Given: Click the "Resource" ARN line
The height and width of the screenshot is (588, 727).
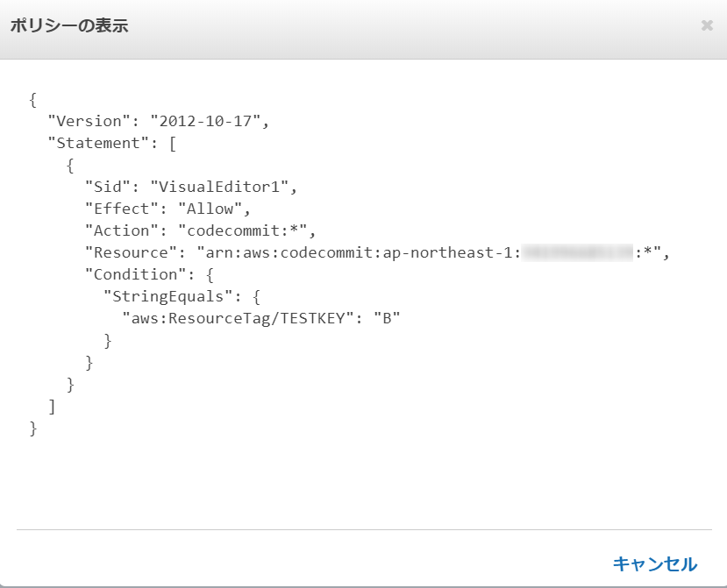Looking at the screenshot, I should [x=377, y=252].
